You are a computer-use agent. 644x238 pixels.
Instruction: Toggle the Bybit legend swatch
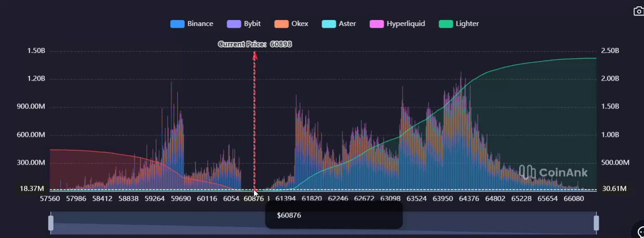(x=234, y=24)
